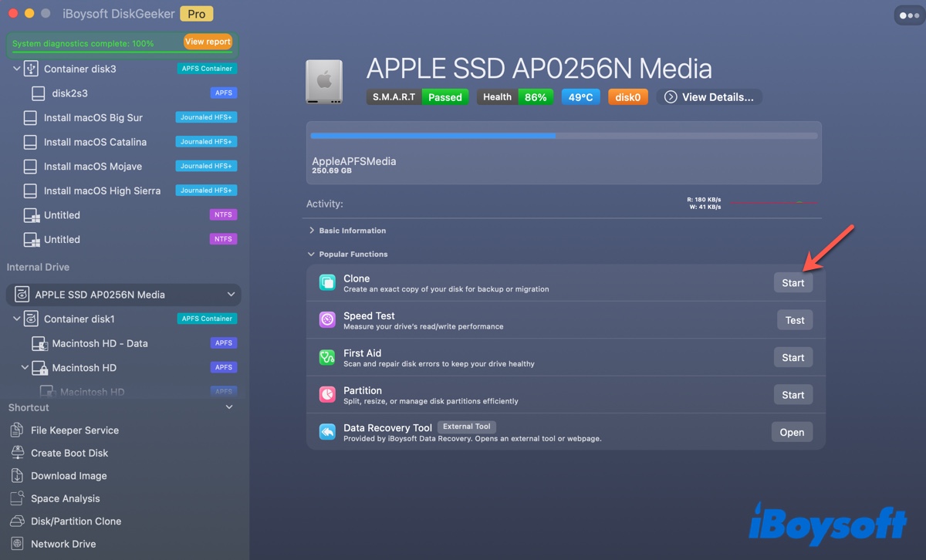Click the Journaled HFS+ tag for Big Sur
926x560 pixels.
tap(206, 118)
